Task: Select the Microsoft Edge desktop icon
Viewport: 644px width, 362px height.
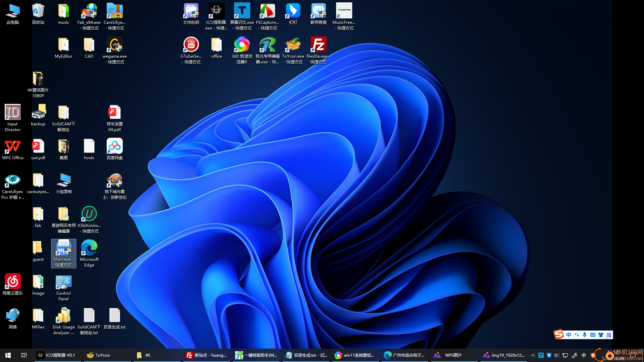Action: tap(89, 253)
